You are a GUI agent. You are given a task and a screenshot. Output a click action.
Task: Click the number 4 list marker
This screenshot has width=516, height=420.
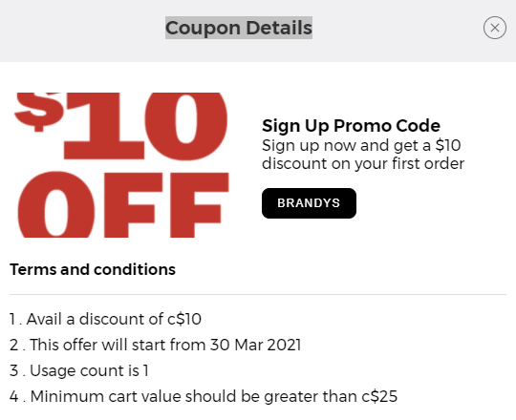click(14, 396)
